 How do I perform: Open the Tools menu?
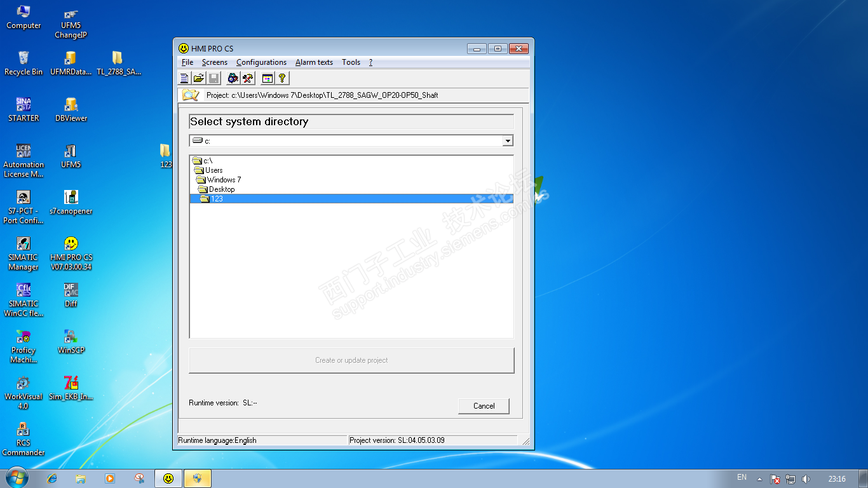pos(351,62)
